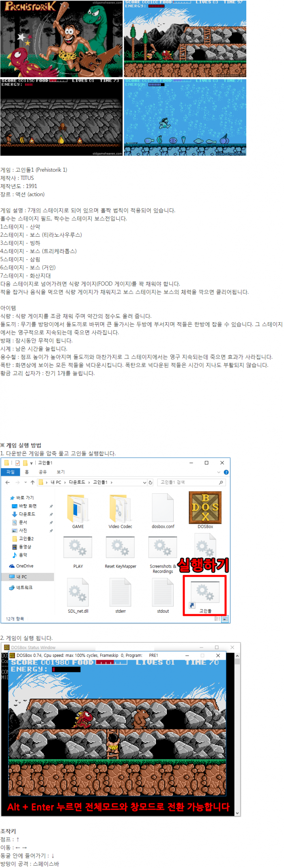Run the 고인돌 shortcut file
Viewport: 284px width, 868px height.
coord(205,596)
